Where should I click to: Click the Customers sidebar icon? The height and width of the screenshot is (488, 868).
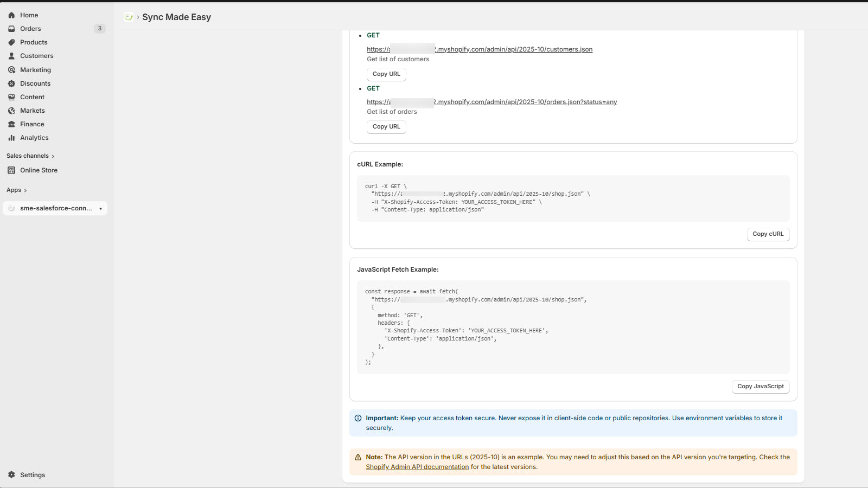11,55
